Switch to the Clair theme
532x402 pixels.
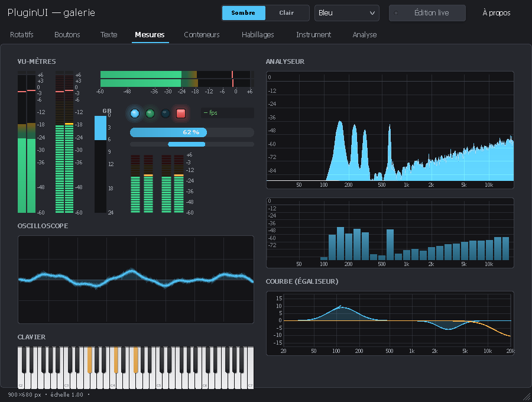point(287,13)
